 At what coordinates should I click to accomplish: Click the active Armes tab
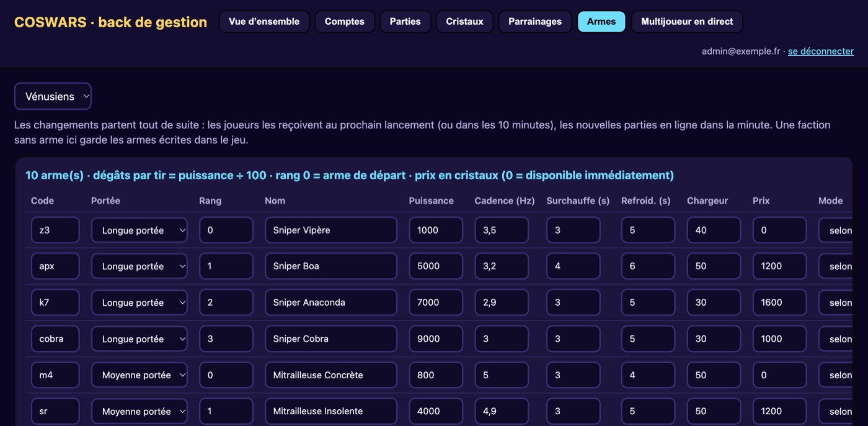click(601, 22)
